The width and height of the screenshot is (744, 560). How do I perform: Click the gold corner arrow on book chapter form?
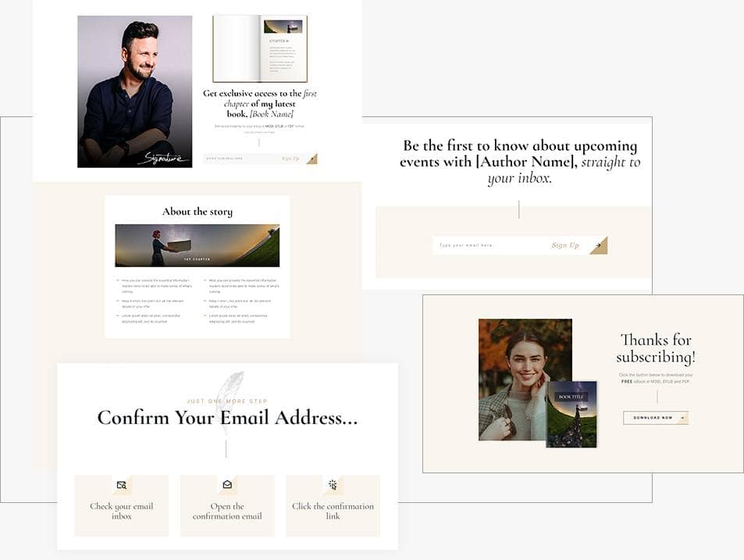pyautogui.click(x=311, y=159)
